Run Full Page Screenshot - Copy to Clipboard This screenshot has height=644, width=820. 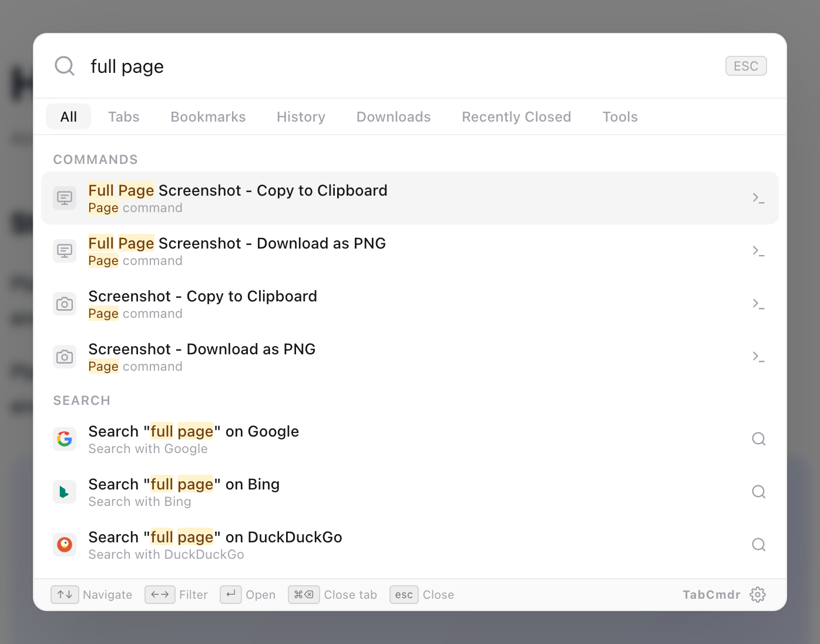[x=410, y=198]
